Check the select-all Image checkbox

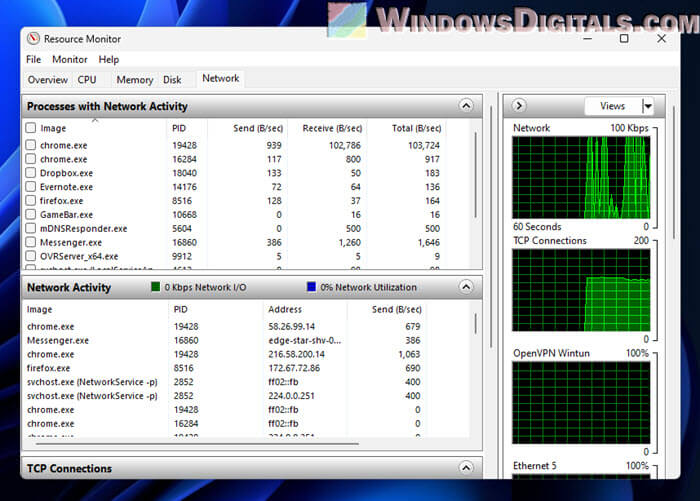31,128
